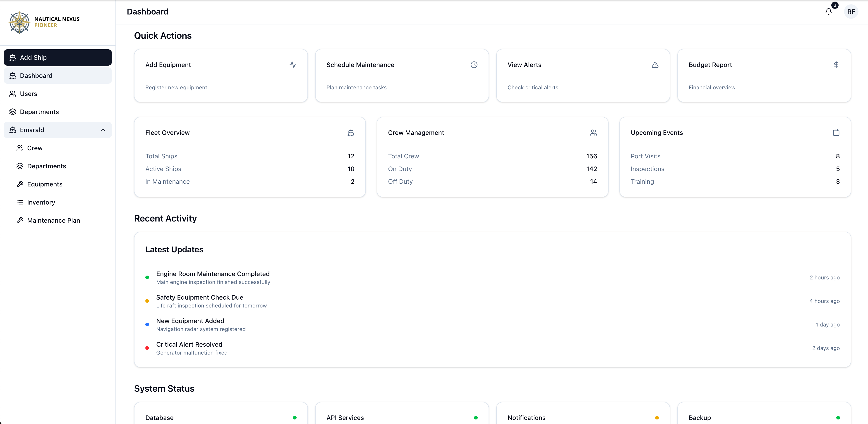The height and width of the screenshot is (424, 868).
Task: Click the activity pulse icon on Add Equipment
Action: (x=293, y=65)
